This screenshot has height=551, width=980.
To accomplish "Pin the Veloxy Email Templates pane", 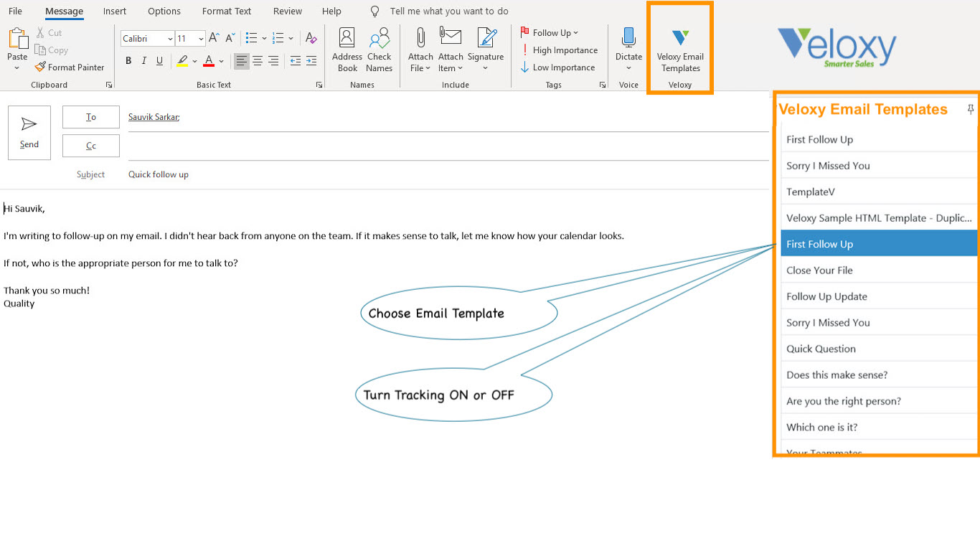I will pyautogui.click(x=971, y=109).
